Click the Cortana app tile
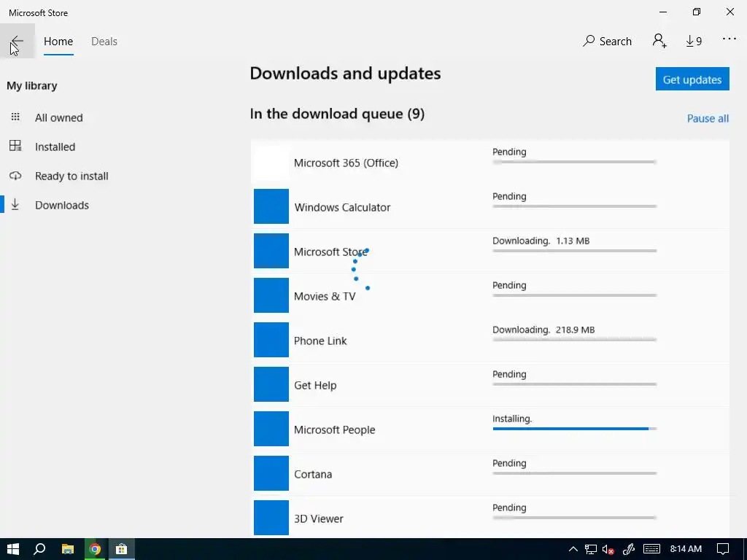 coord(271,473)
